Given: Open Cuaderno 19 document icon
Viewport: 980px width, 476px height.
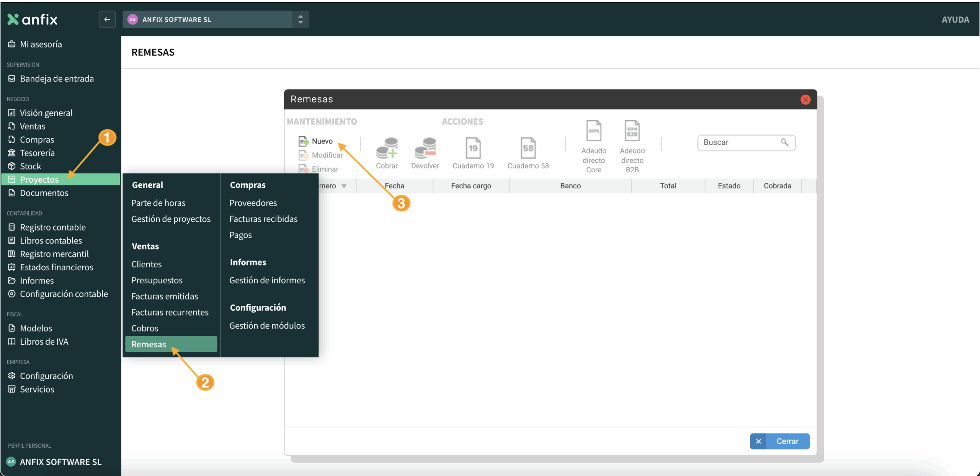Looking at the screenshot, I should coord(473,148).
